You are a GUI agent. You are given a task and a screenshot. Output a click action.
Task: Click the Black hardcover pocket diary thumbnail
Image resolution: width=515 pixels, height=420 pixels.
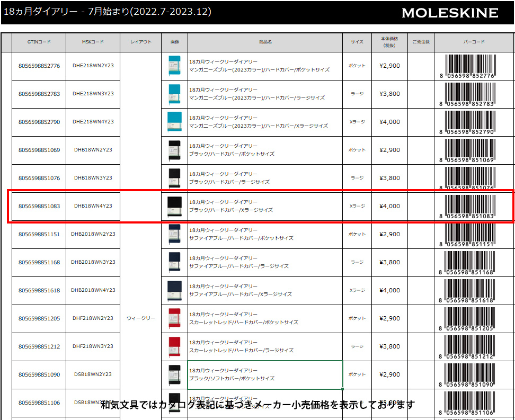(x=174, y=150)
